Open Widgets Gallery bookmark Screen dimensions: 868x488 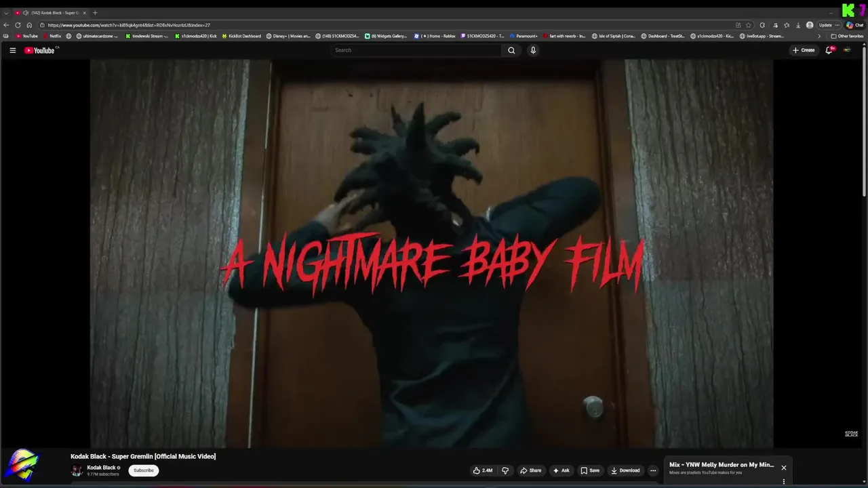386,36
